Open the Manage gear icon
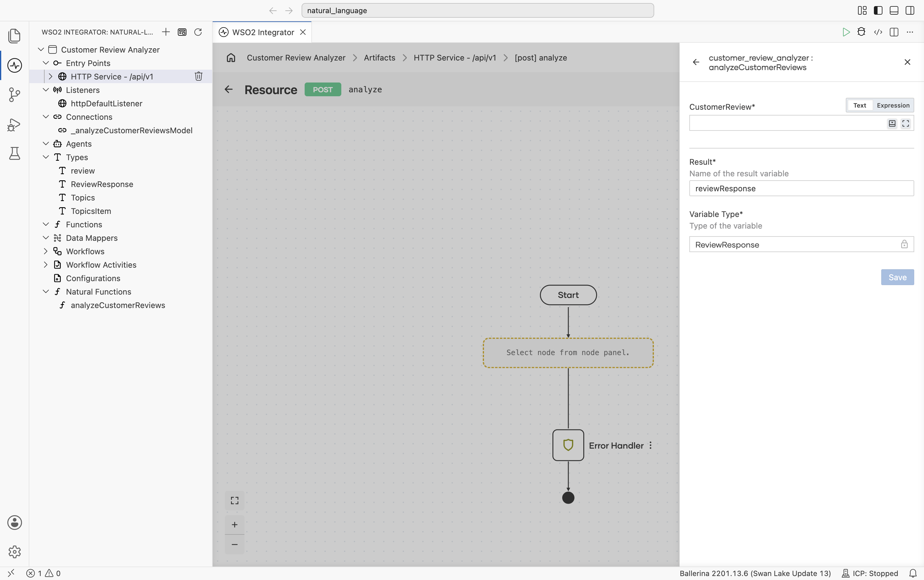924x580 pixels. pos(14,552)
